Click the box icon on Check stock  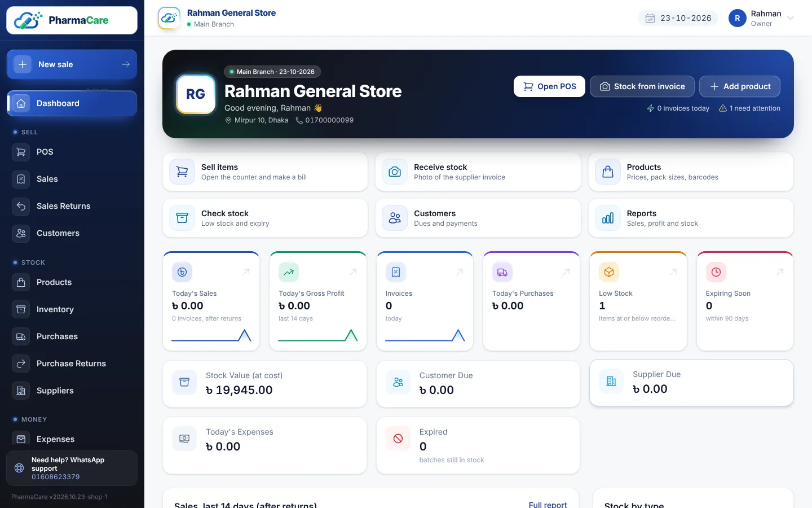tap(182, 218)
